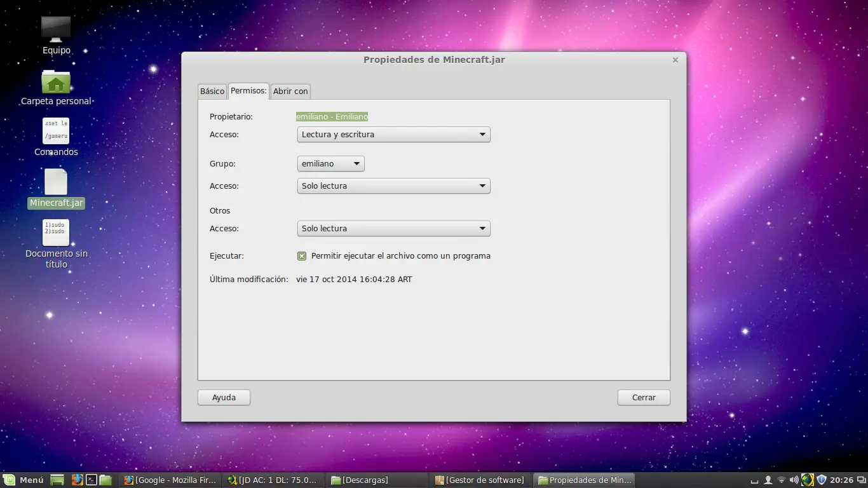Open the Wi-Fi network indicator
Image resolution: width=868 pixels, height=488 pixels.
[x=782, y=480]
